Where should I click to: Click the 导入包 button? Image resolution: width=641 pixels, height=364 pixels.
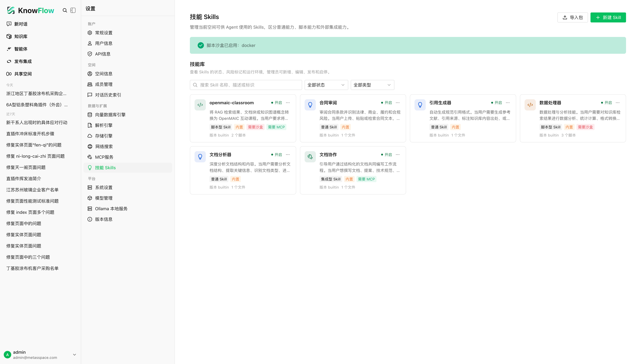click(x=572, y=17)
